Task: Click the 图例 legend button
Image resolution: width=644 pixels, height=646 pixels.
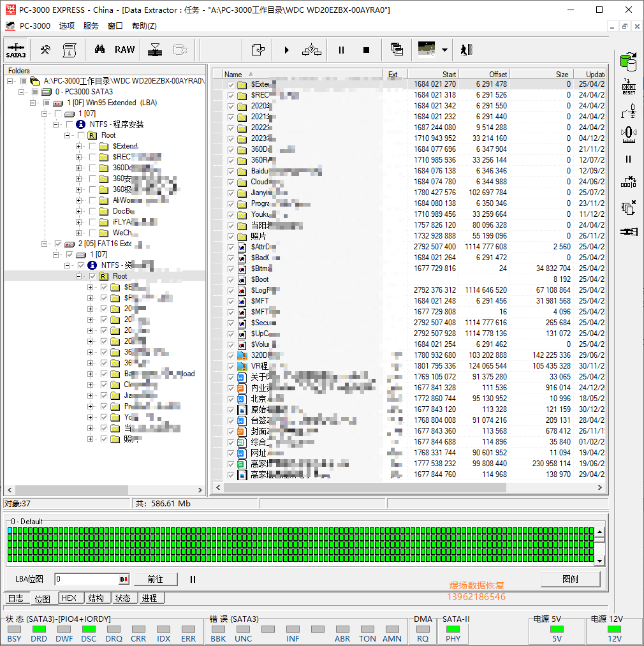Action: click(570, 579)
